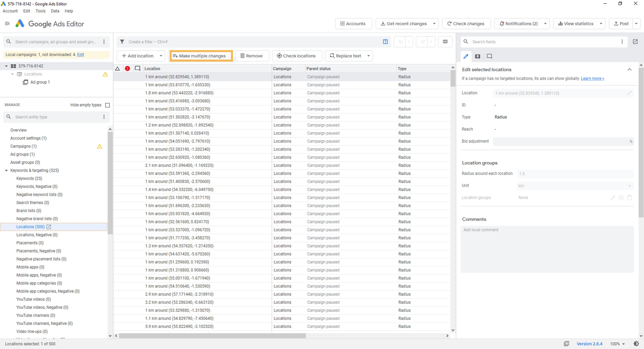Open the Data menu

55,11
